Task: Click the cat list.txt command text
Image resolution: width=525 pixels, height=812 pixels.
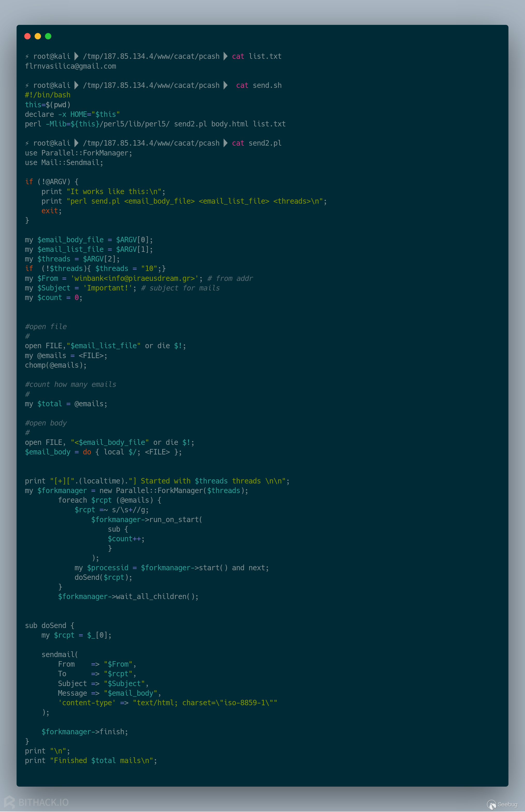Action: click(x=256, y=56)
